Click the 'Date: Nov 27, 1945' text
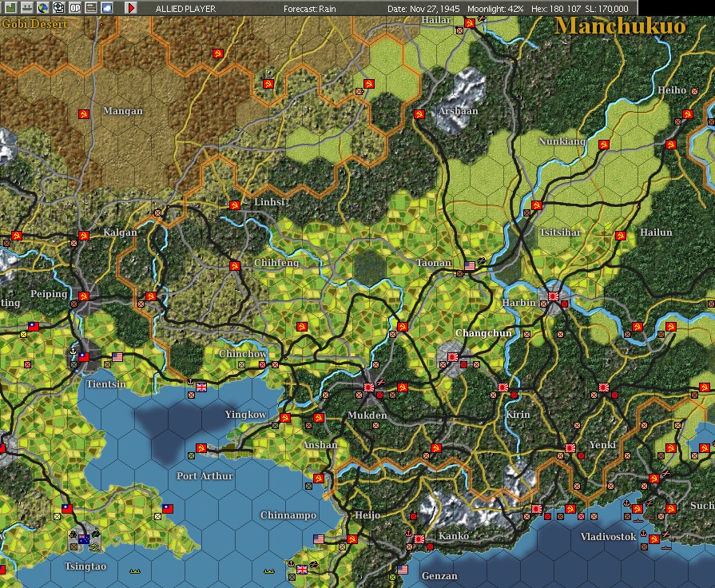This screenshot has width=715, height=588. click(x=424, y=9)
